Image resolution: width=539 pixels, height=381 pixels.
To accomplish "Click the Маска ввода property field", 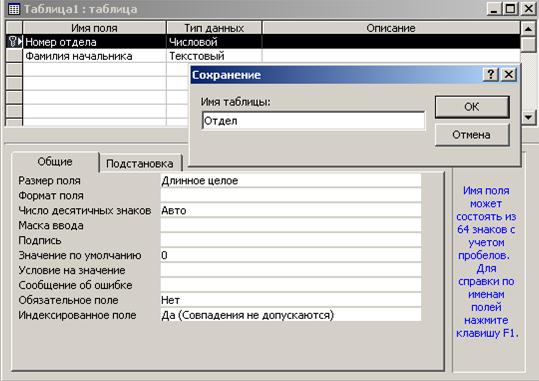I will (291, 225).
